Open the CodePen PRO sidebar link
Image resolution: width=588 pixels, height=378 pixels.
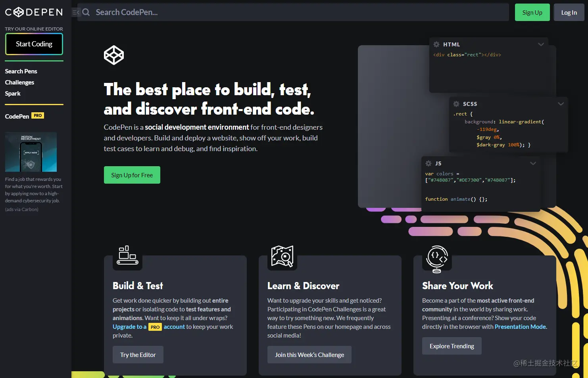pyautogui.click(x=24, y=116)
